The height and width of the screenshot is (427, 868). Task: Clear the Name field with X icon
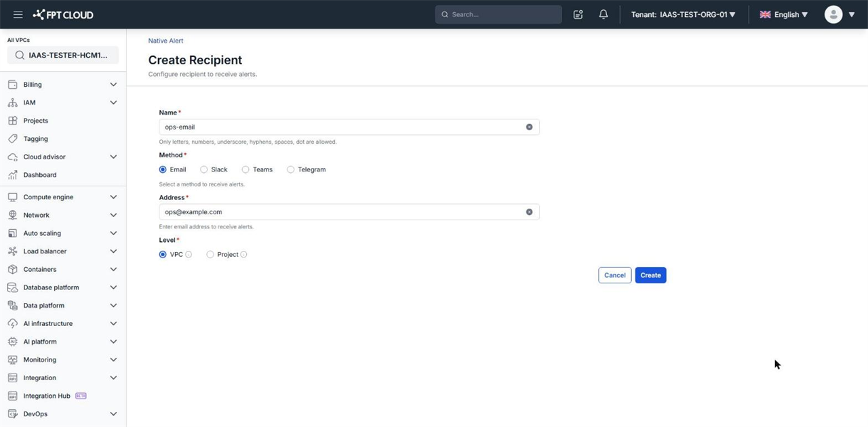[529, 127]
